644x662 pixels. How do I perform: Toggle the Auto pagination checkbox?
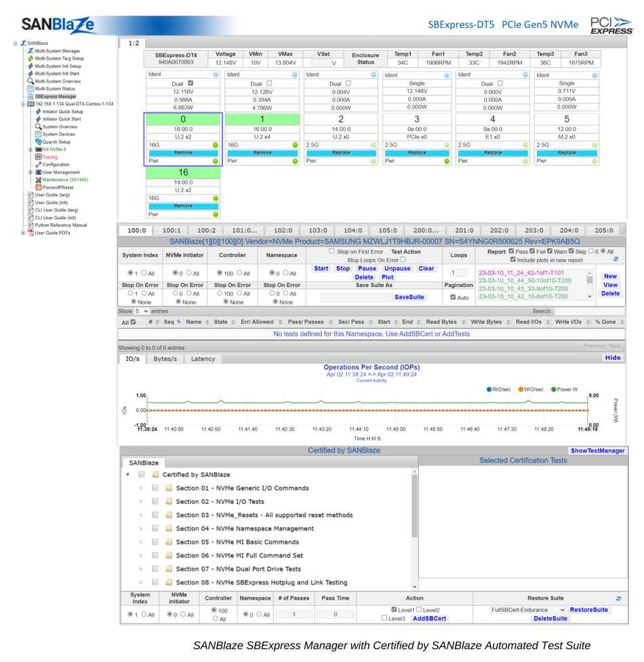pos(453,297)
